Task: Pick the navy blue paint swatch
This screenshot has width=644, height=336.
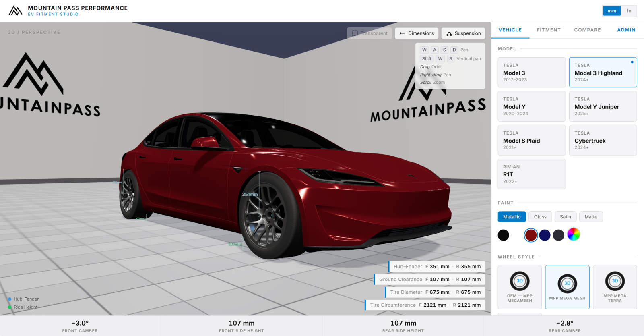Action: pyautogui.click(x=545, y=235)
